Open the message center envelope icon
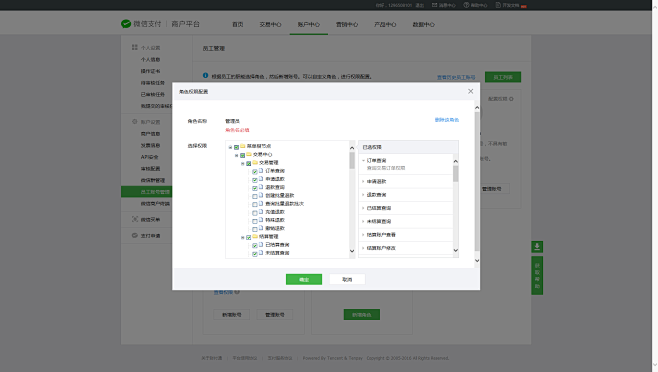Image resolution: width=658 pixels, height=372 pixels. pyautogui.click(x=434, y=5)
